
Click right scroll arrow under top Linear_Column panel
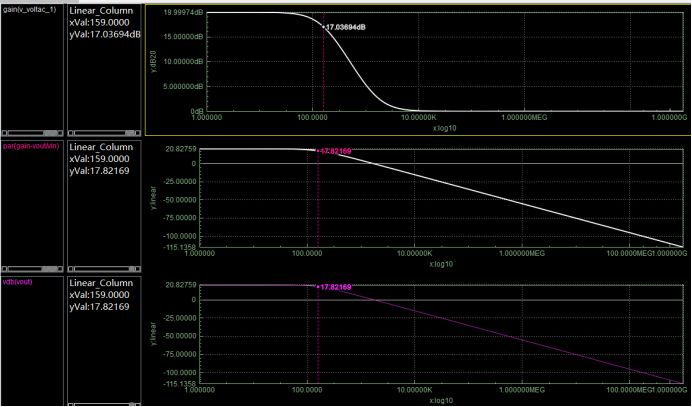click(x=137, y=133)
